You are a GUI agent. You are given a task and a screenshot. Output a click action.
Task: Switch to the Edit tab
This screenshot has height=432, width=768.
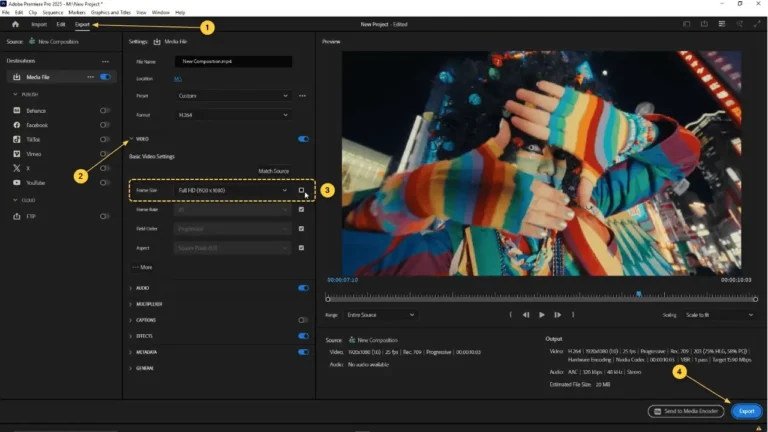click(x=61, y=24)
